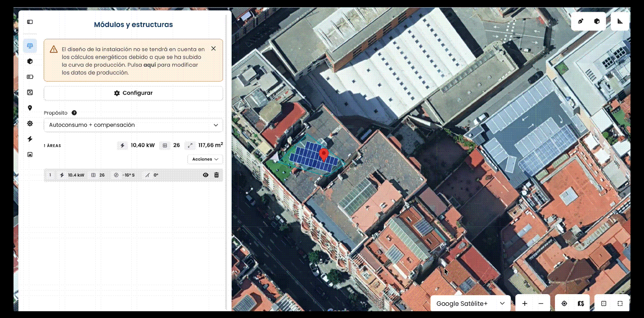Open the Configurar button
The height and width of the screenshot is (318, 644).
pos(133,93)
